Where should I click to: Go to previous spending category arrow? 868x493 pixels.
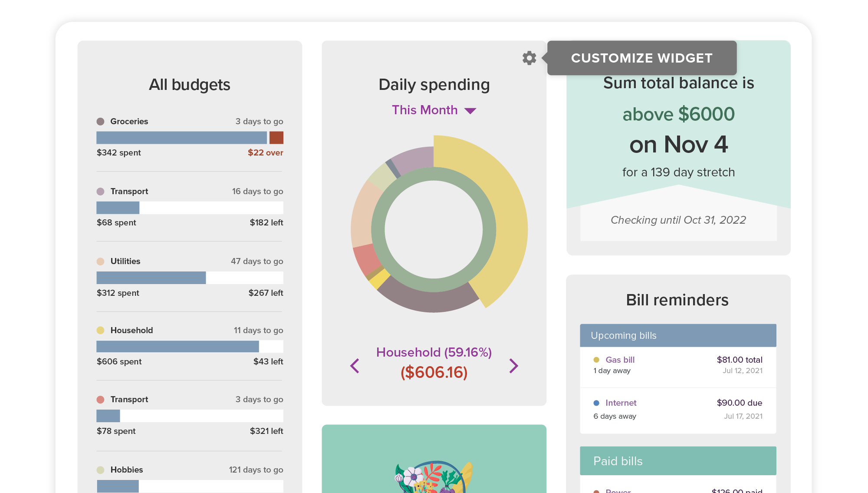coord(355,366)
